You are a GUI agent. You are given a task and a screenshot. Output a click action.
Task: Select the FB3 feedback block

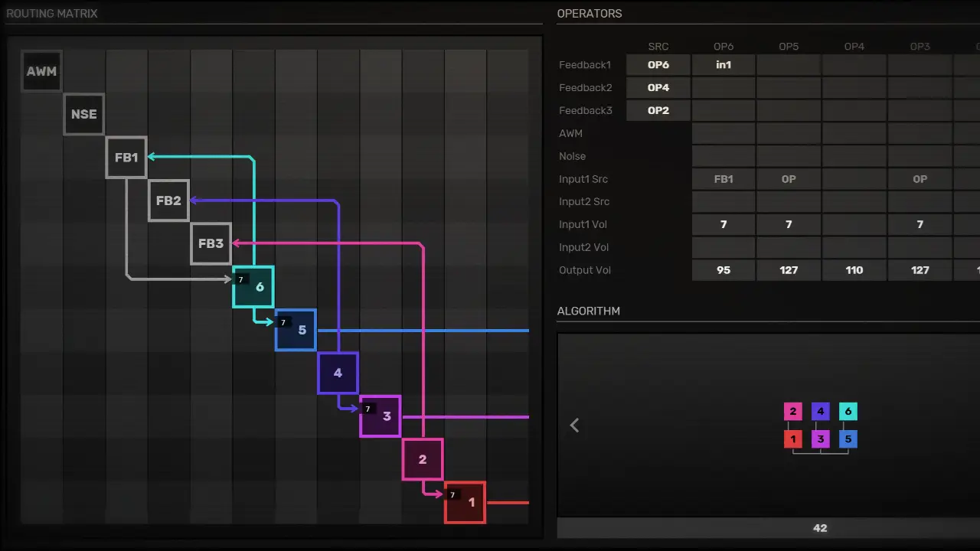211,243
